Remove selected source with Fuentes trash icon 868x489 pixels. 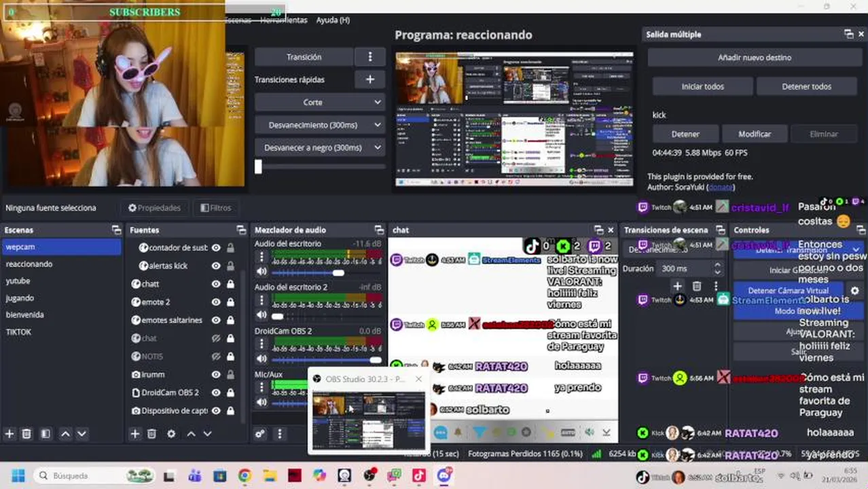152,433
